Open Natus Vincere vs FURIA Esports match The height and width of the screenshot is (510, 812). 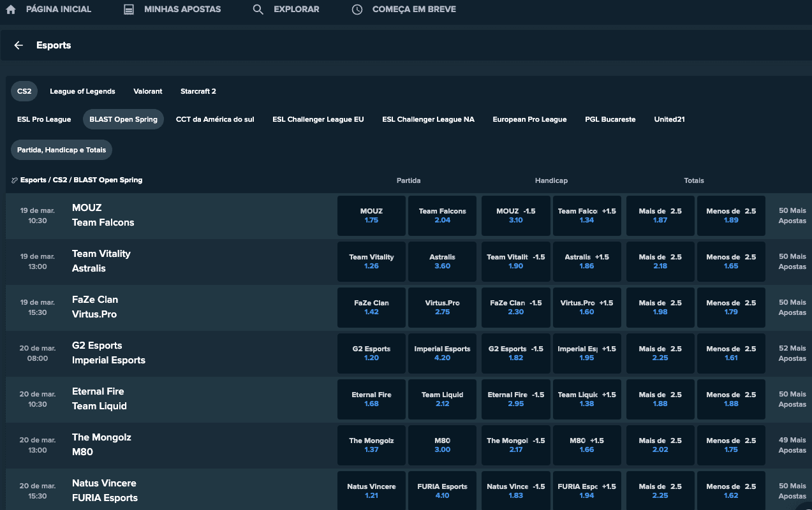point(105,490)
